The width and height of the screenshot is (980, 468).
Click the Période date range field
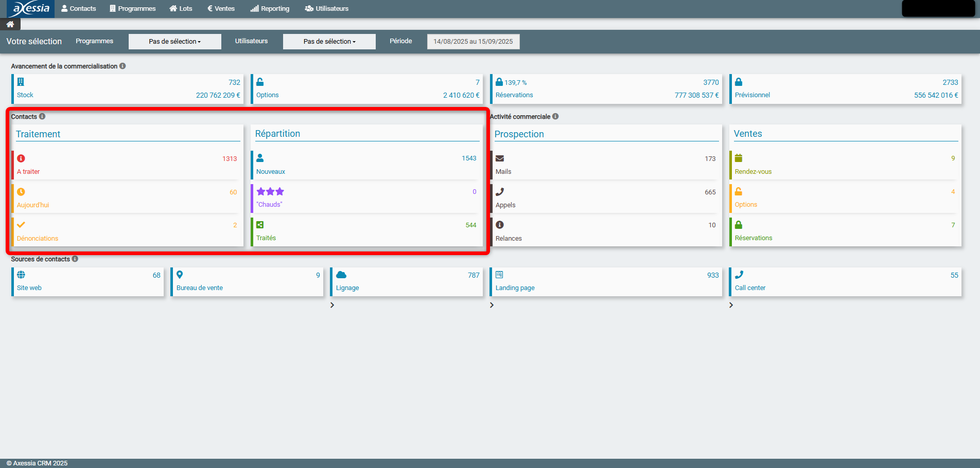pyautogui.click(x=473, y=42)
